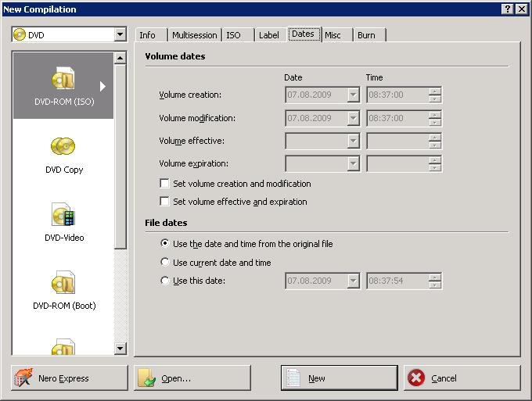Click the Volume effective time spinner
This screenshot has width=532, height=401.
pyautogui.click(x=435, y=141)
